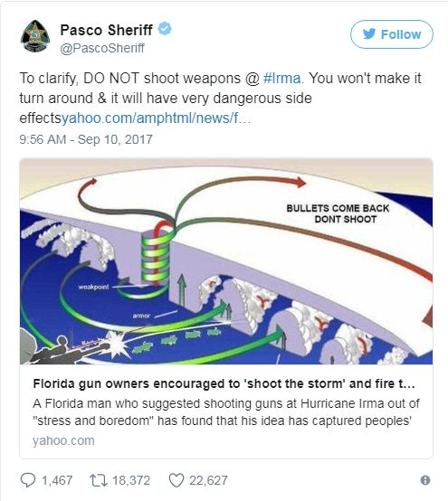Image resolution: width=448 pixels, height=501 pixels.
Task: Like the tweet with the heart icon
Action: (x=176, y=480)
